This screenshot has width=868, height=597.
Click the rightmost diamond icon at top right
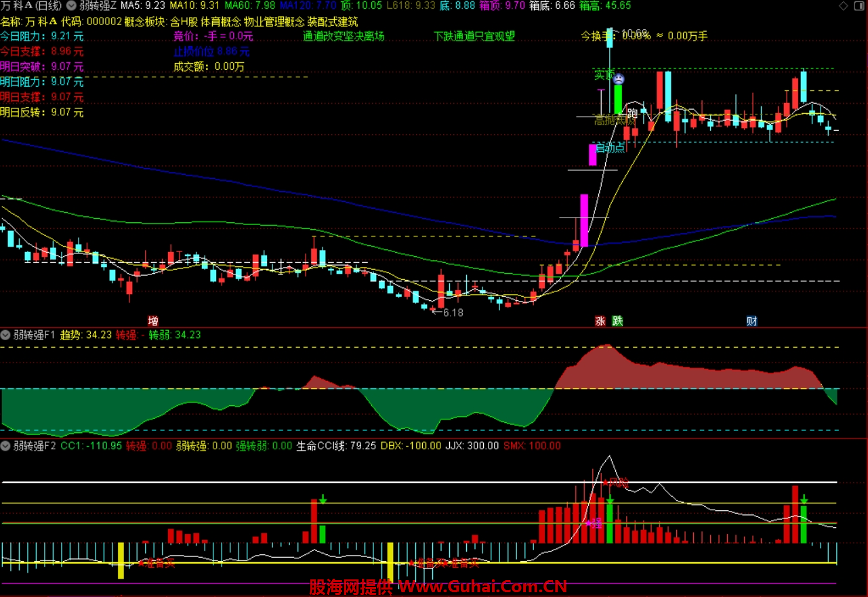tap(859, 5)
